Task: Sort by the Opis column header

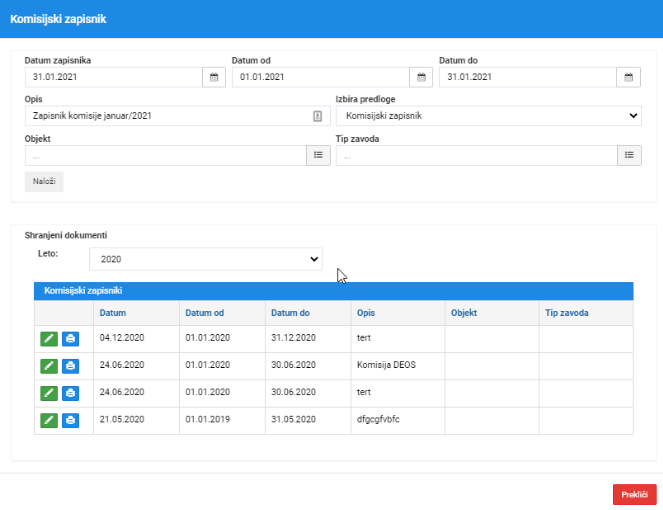Action: tap(366, 313)
